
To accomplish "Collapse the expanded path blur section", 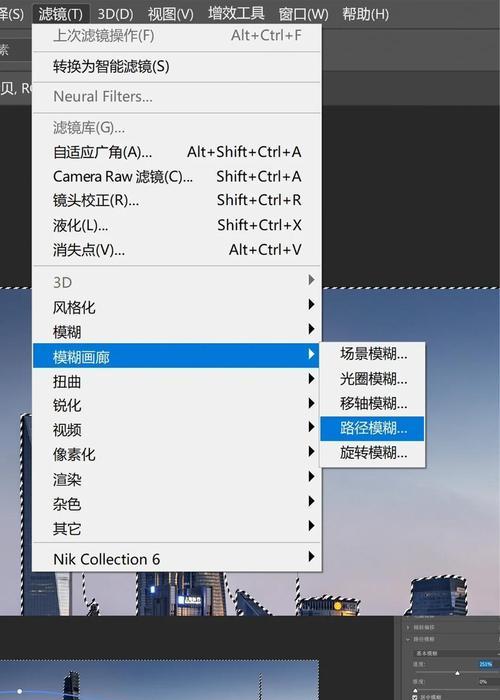I will tap(408, 639).
